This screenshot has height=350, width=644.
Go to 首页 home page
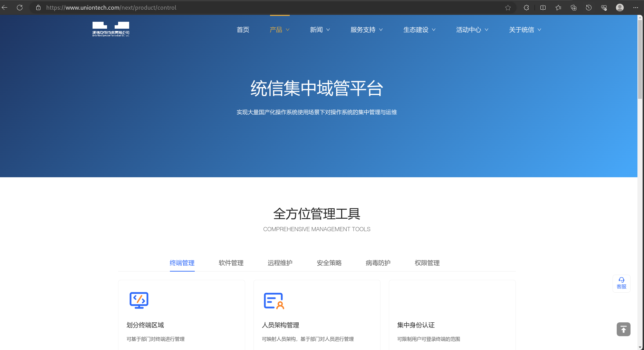(243, 30)
